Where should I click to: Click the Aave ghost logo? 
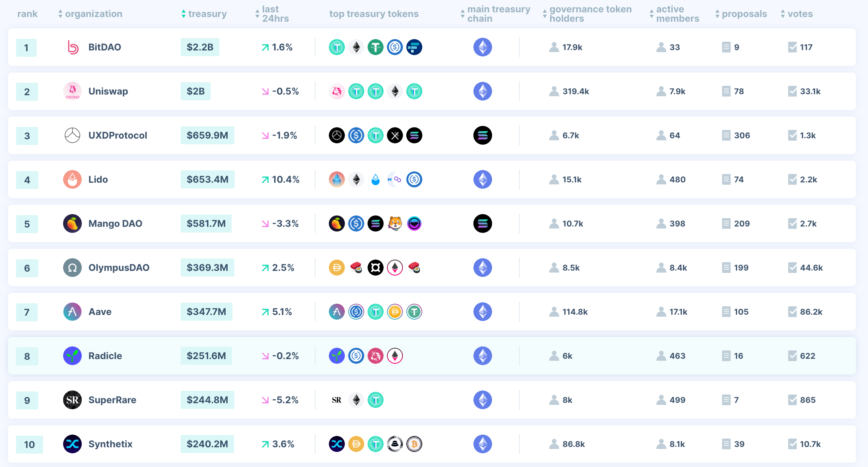pos(72,312)
